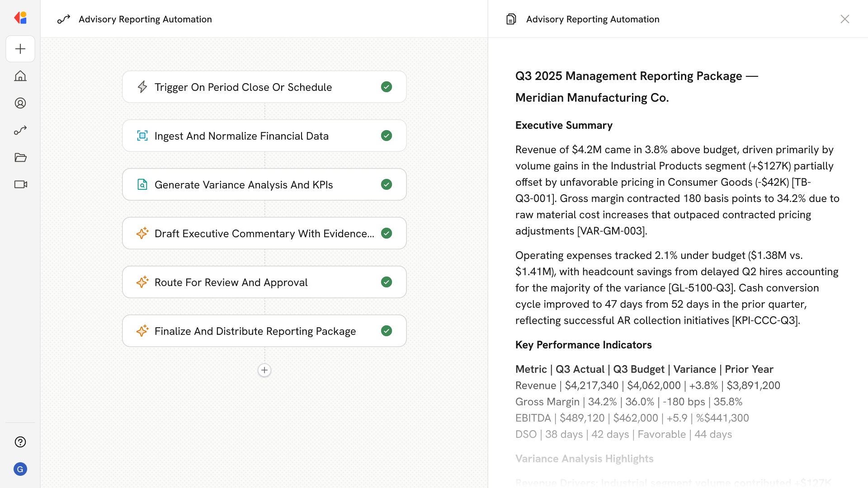Image resolution: width=868 pixels, height=488 pixels.
Task: Click green check on Finalize And Distribute step
Action: pos(387,331)
